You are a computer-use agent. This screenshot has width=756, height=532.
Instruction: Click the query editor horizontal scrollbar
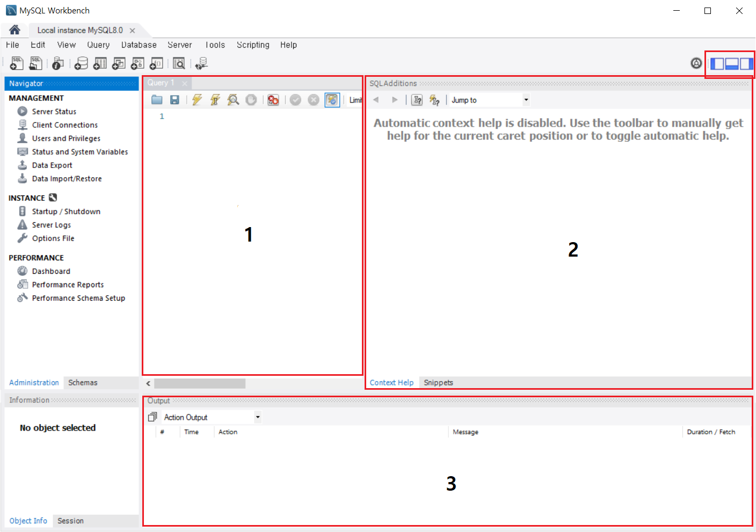click(x=200, y=383)
